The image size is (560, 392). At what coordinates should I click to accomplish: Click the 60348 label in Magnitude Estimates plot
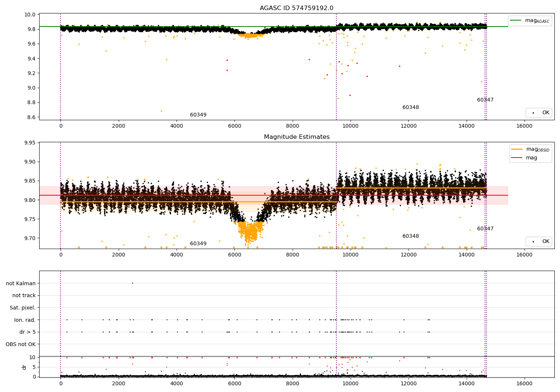pos(411,236)
